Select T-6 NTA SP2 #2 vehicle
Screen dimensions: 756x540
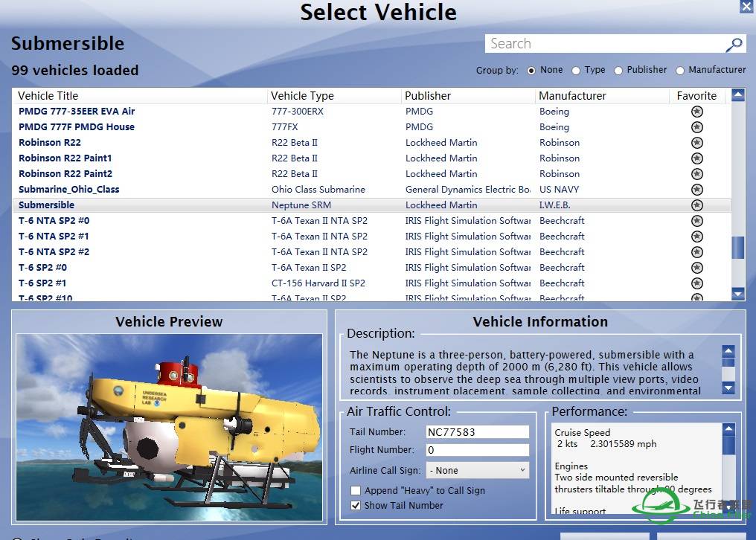54,251
